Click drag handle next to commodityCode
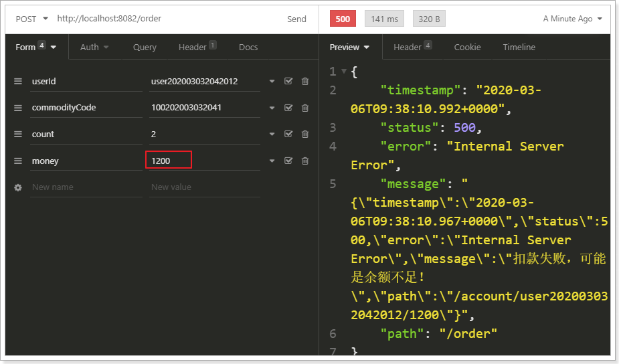 click(x=18, y=108)
